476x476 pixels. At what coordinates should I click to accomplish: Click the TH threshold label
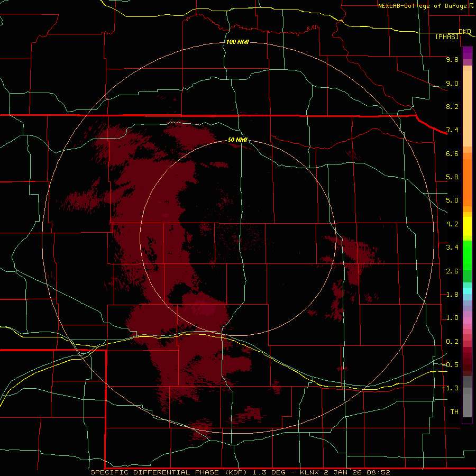454,412
